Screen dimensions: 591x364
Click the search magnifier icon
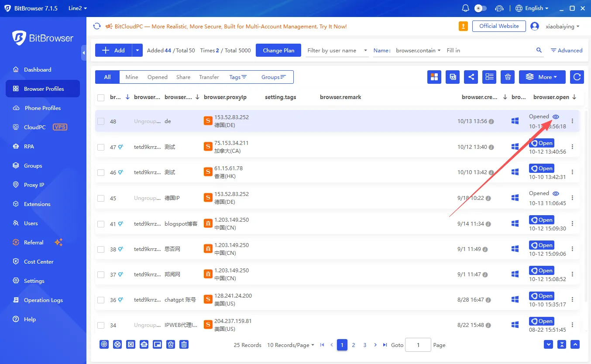[x=539, y=50]
